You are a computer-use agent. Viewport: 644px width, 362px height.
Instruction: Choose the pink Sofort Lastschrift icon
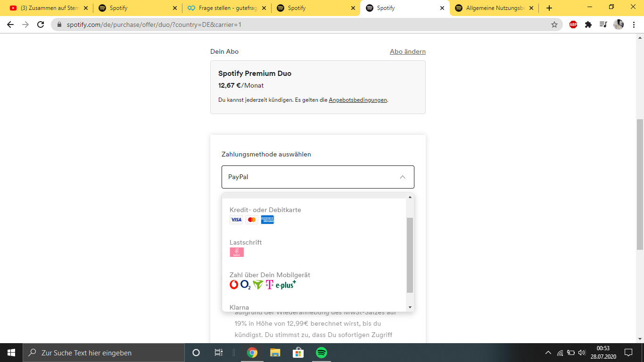pos(237,252)
